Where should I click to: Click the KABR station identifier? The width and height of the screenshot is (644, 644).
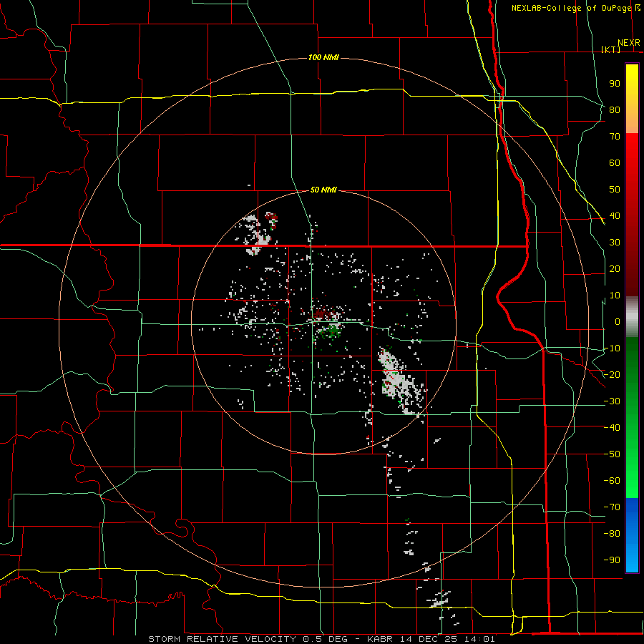[x=379, y=639]
